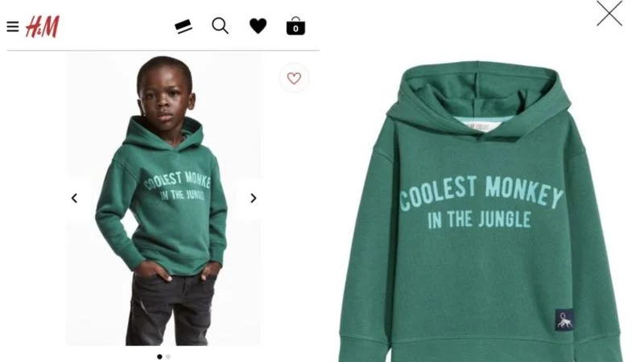644x362 pixels.
Task: Click the enlarged green hoodie image
Action: click(x=481, y=212)
